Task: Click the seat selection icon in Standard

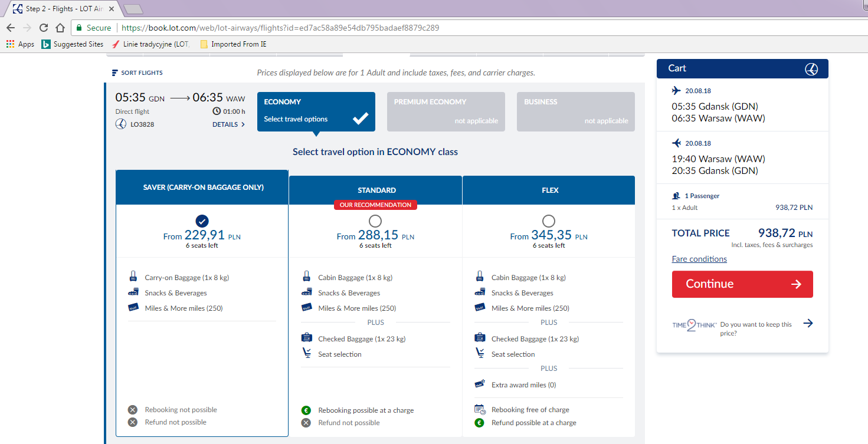Action: tap(306, 354)
